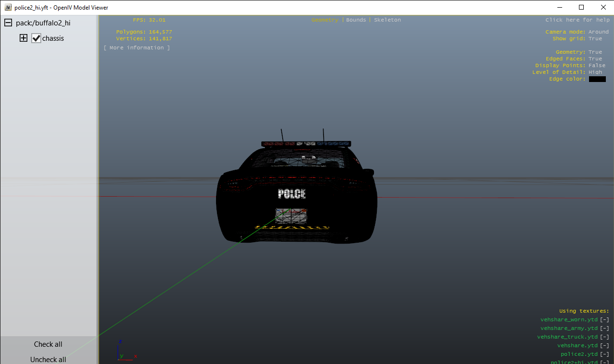Toggle the Edged Faces True value
Image resolution: width=614 pixels, height=364 pixels.
(x=595, y=59)
